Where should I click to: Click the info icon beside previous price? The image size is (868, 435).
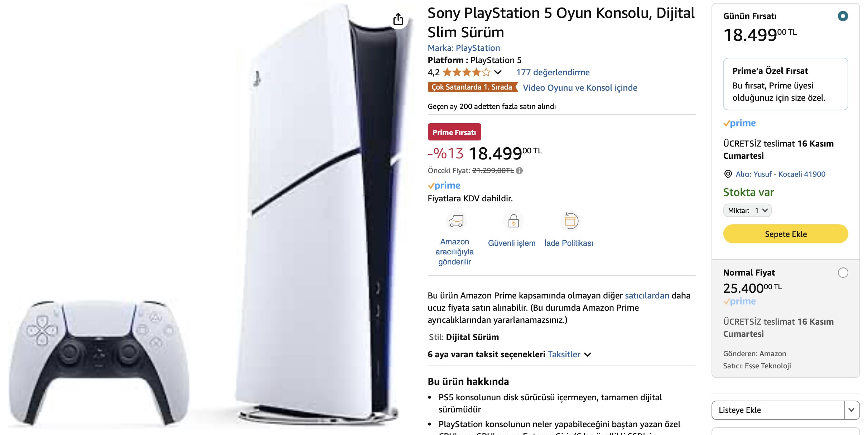(x=519, y=171)
